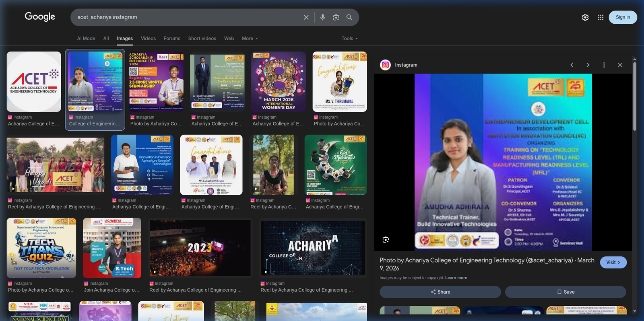This screenshot has height=321, width=644.
Task: Open the selected training poster thumbnail
Action: coord(95,82)
